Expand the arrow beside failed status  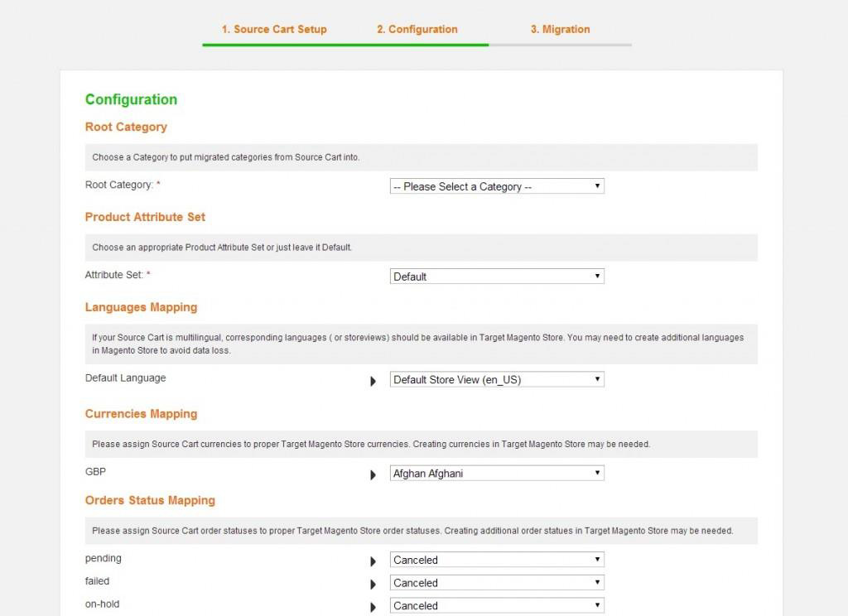[373, 584]
